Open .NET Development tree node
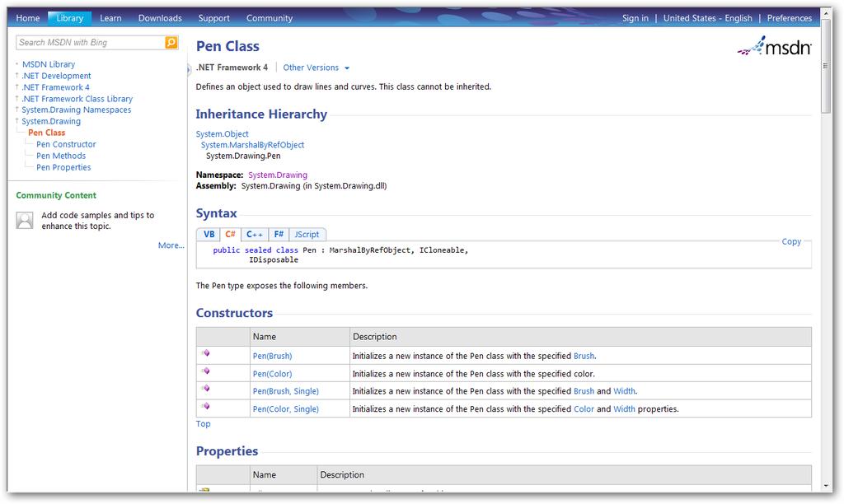Image resolution: width=844 pixels, height=504 pixels. [x=57, y=76]
